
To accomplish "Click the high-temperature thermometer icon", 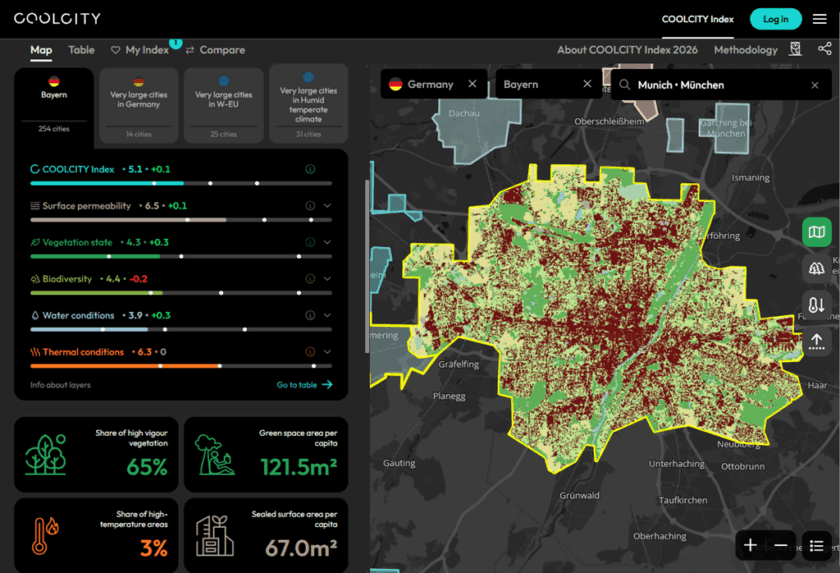I will [45, 536].
